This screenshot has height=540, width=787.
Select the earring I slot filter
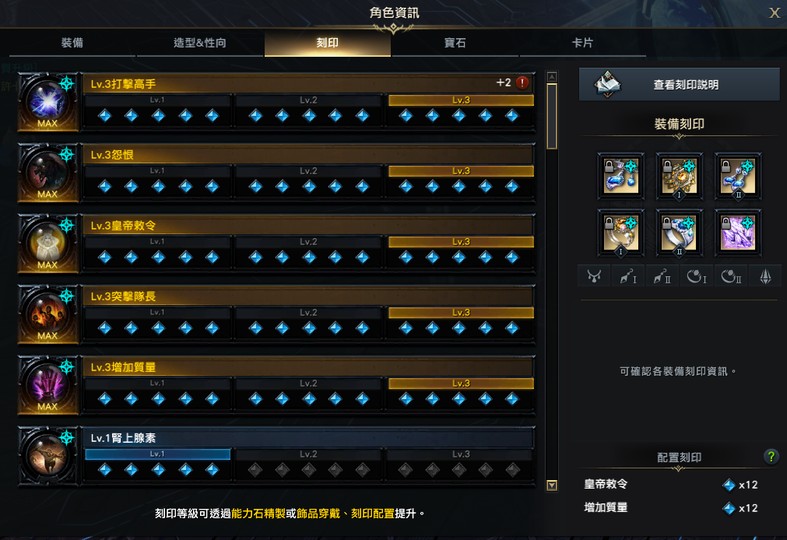[628, 276]
